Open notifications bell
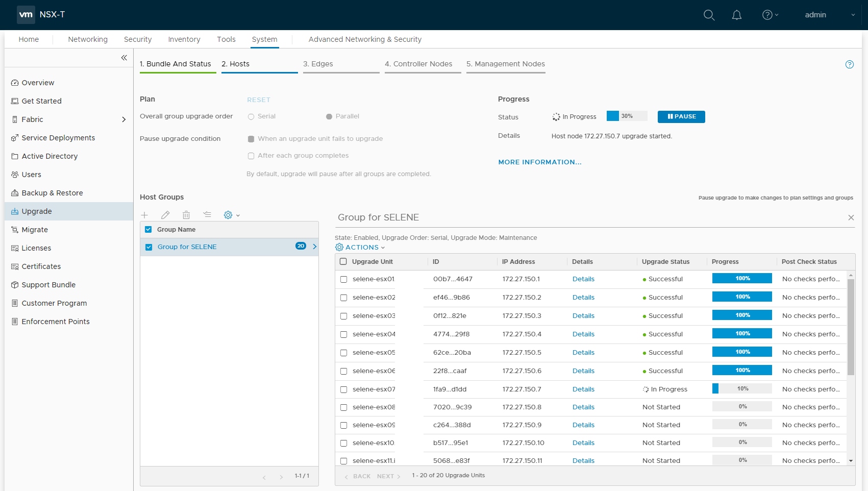 pos(737,15)
